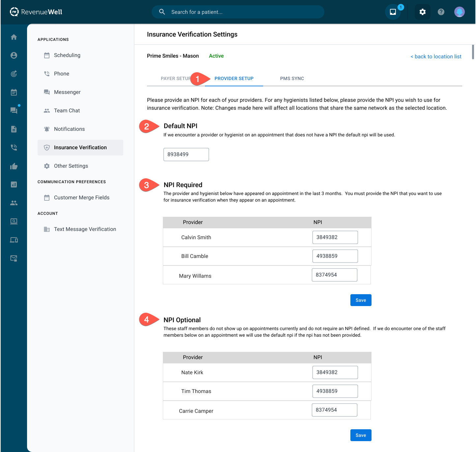Open the calendar sidebar icon
Image resolution: width=476 pixels, height=452 pixels.
pyautogui.click(x=14, y=92)
